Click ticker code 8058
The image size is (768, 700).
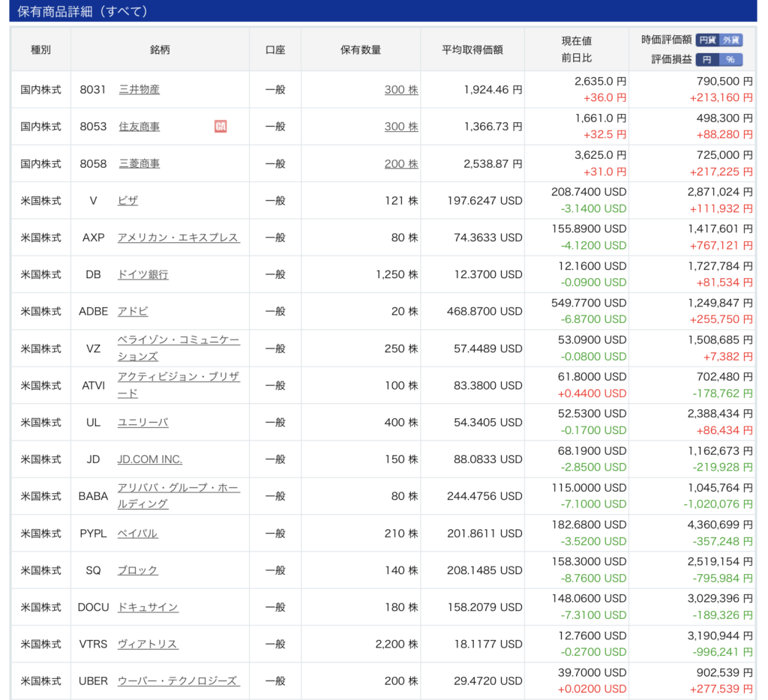(93, 163)
